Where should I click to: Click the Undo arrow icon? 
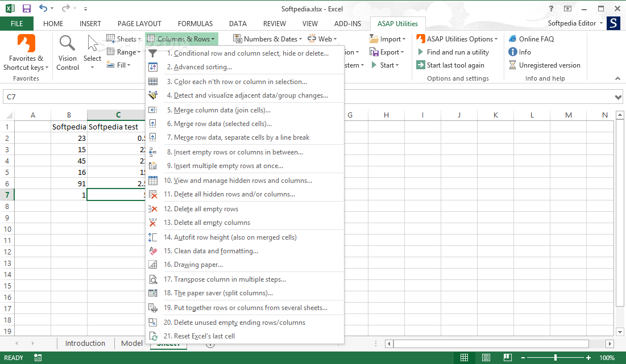(43, 9)
